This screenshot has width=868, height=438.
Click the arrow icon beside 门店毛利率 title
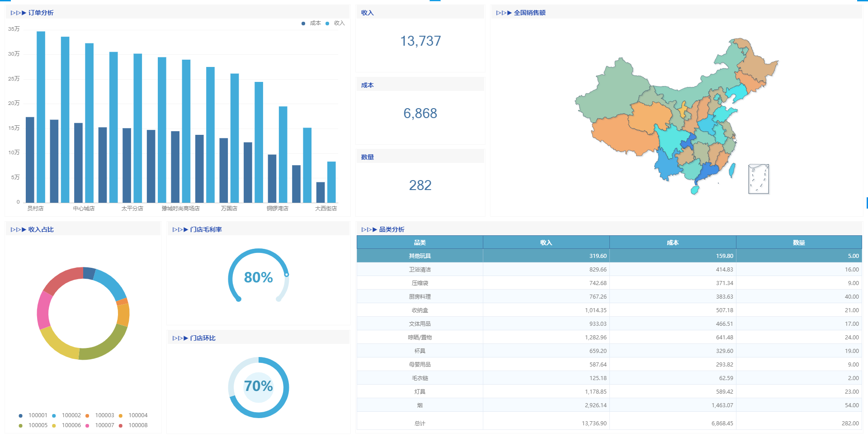(180, 229)
